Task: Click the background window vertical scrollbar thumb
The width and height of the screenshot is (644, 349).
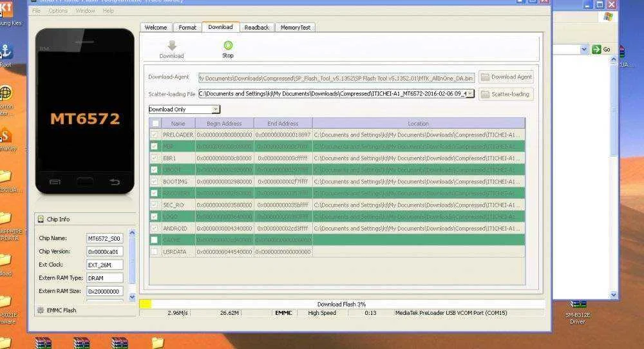Action: (614, 111)
